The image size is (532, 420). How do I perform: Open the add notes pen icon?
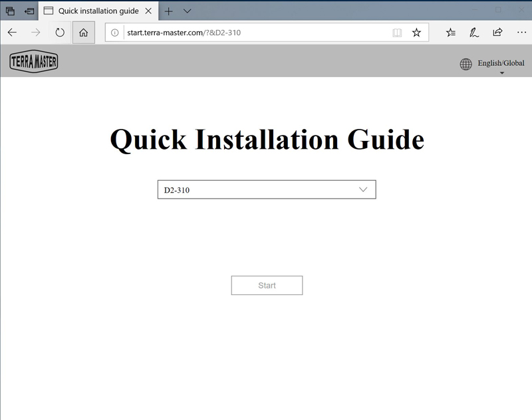474,33
